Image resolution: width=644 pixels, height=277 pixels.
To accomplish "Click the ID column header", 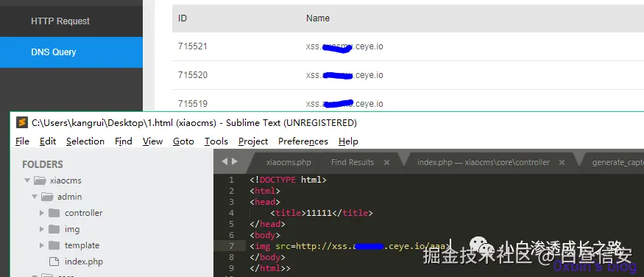I will tap(183, 18).
